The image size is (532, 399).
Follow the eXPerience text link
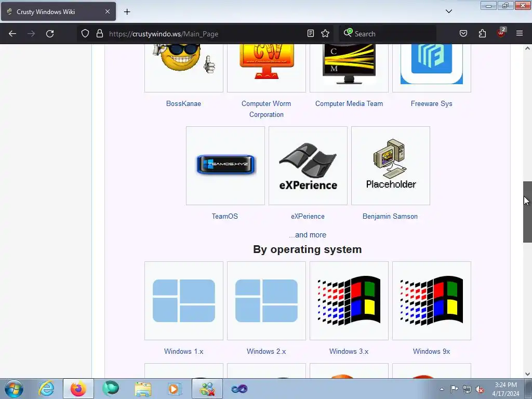pos(308,216)
